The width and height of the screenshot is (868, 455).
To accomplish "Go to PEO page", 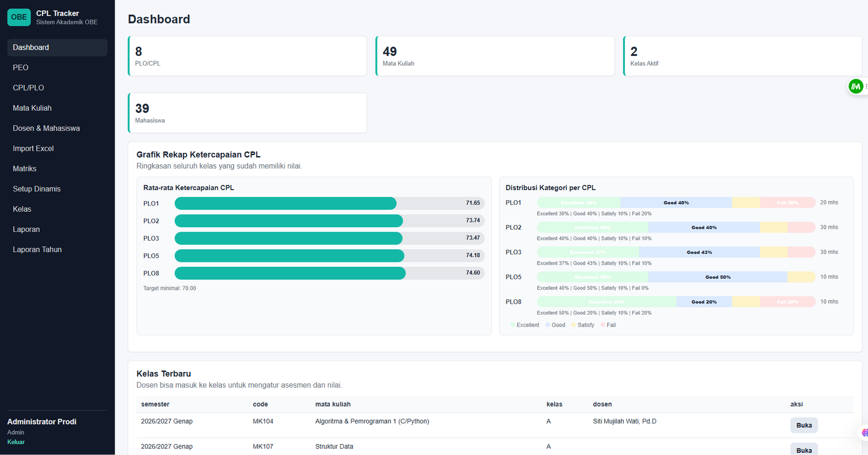I will [58, 68].
